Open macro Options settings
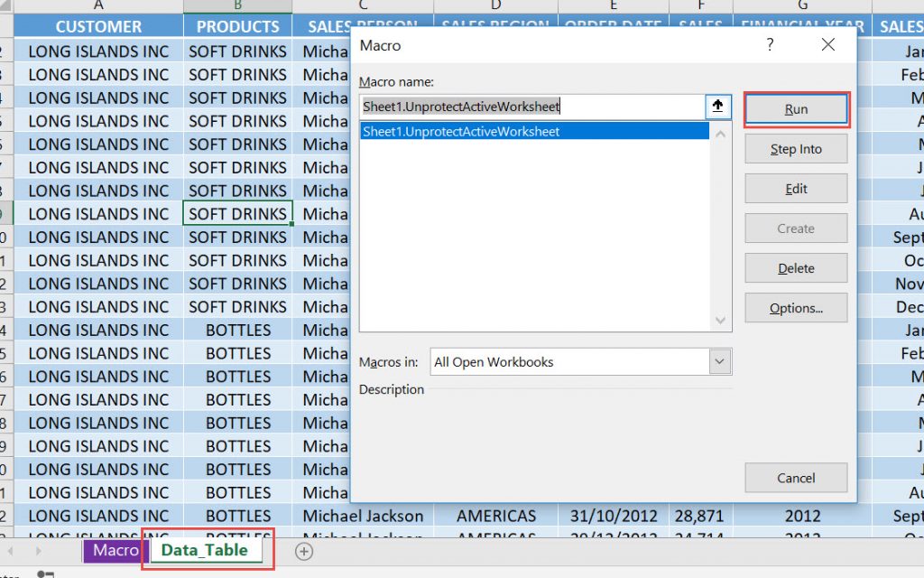924x578 pixels. tap(795, 308)
